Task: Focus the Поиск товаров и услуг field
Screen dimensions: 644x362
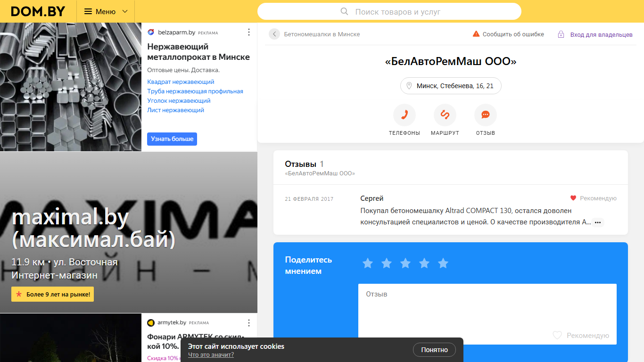Action: tap(389, 11)
